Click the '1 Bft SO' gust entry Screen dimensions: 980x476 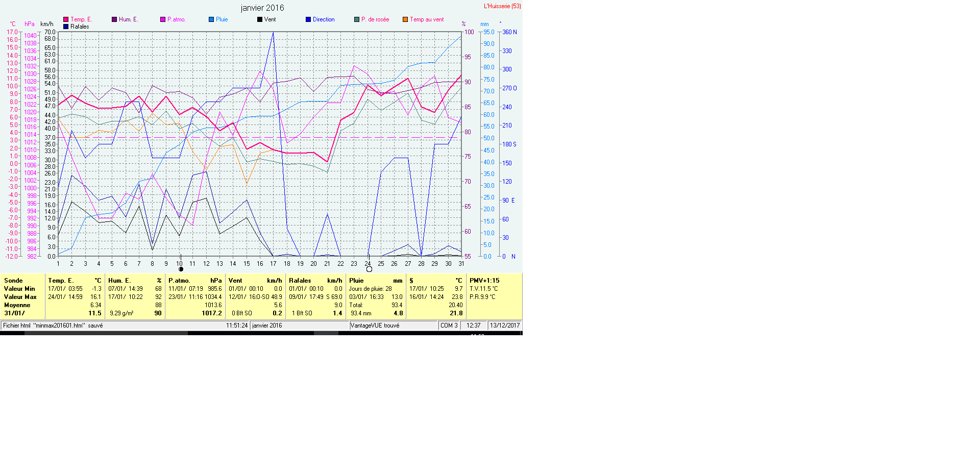point(302,313)
